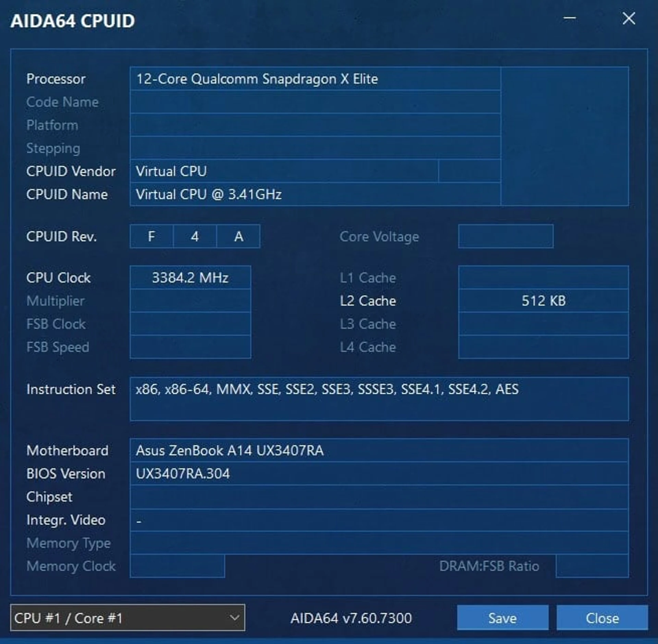The width and height of the screenshot is (658, 644).
Task: Click the Save button
Action: (x=502, y=618)
